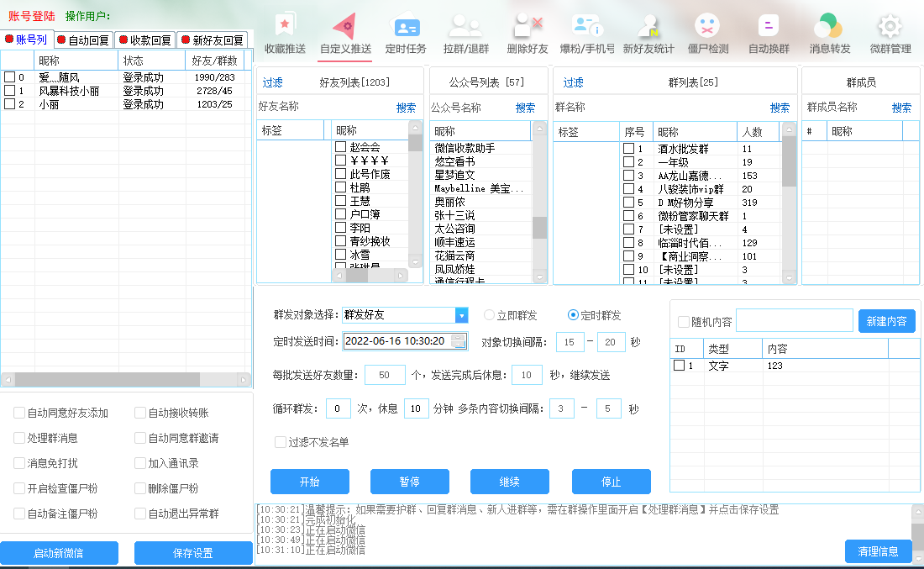The height and width of the screenshot is (569, 924).
Task: Click the 停止 button
Action: point(611,482)
